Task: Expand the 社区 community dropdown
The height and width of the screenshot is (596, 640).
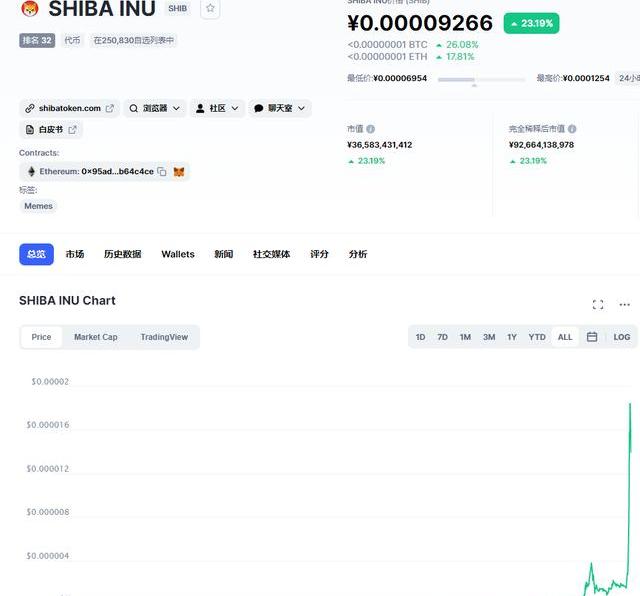Action: click(x=217, y=108)
